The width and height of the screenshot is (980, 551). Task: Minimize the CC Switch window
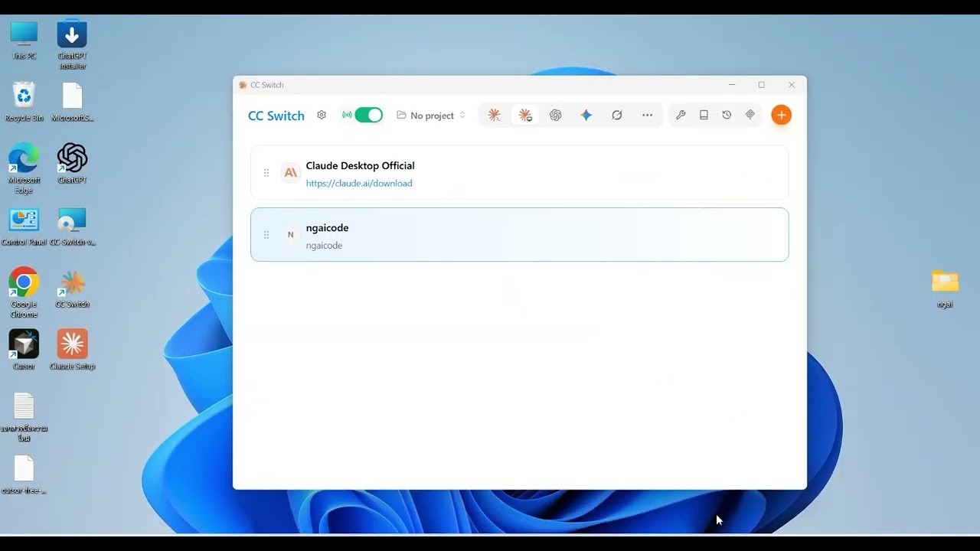click(x=732, y=85)
